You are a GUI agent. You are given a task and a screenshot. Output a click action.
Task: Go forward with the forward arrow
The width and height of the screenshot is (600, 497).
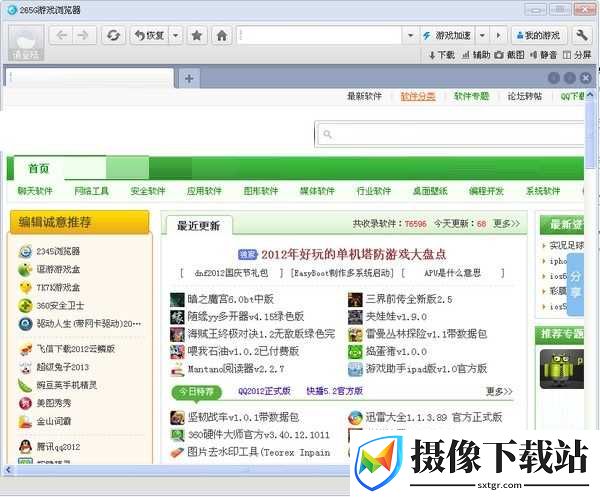[x=83, y=36]
